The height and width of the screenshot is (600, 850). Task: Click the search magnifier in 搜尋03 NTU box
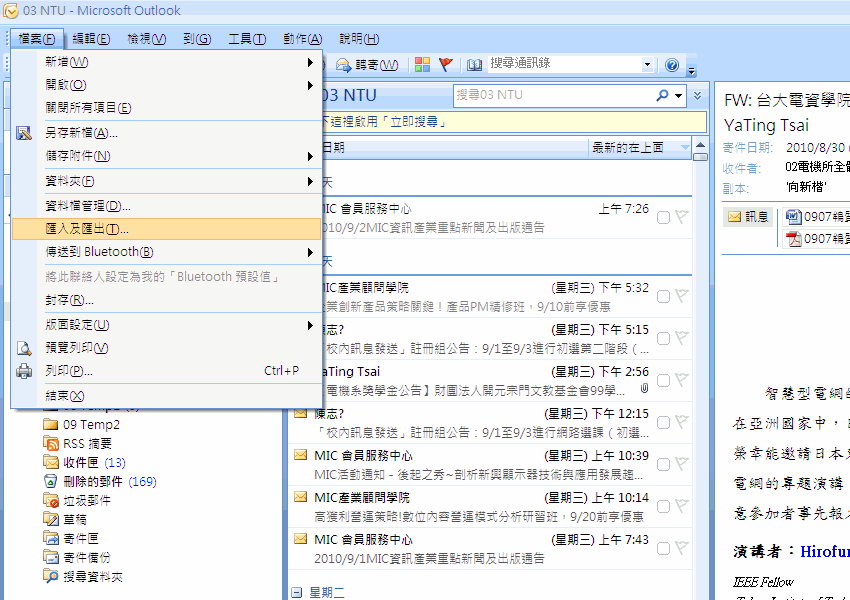coord(662,95)
